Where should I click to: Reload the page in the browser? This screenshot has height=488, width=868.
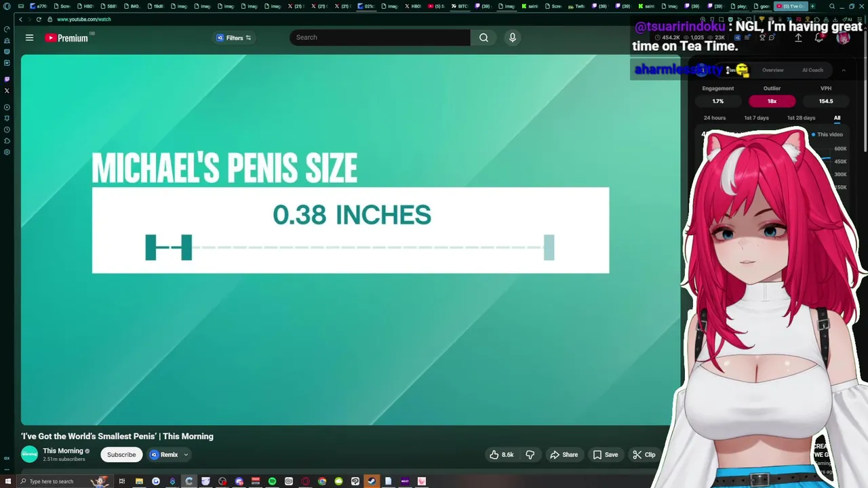(x=39, y=19)
